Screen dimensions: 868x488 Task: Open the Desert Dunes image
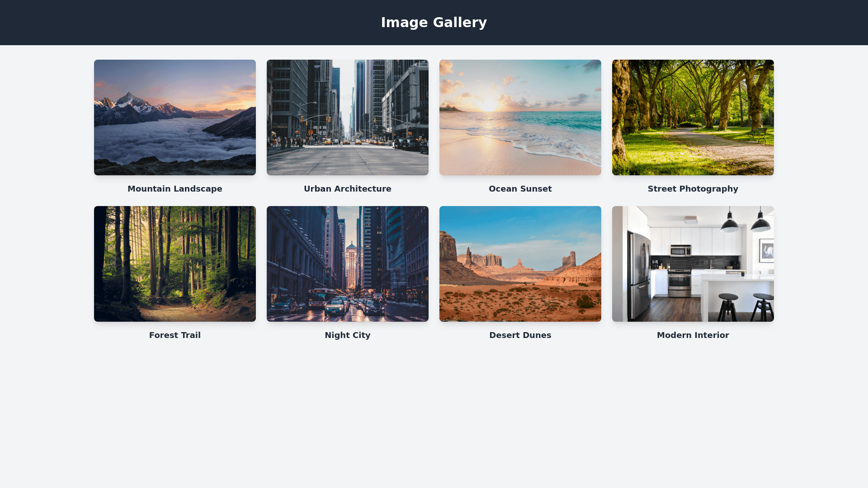click(520, 264)
